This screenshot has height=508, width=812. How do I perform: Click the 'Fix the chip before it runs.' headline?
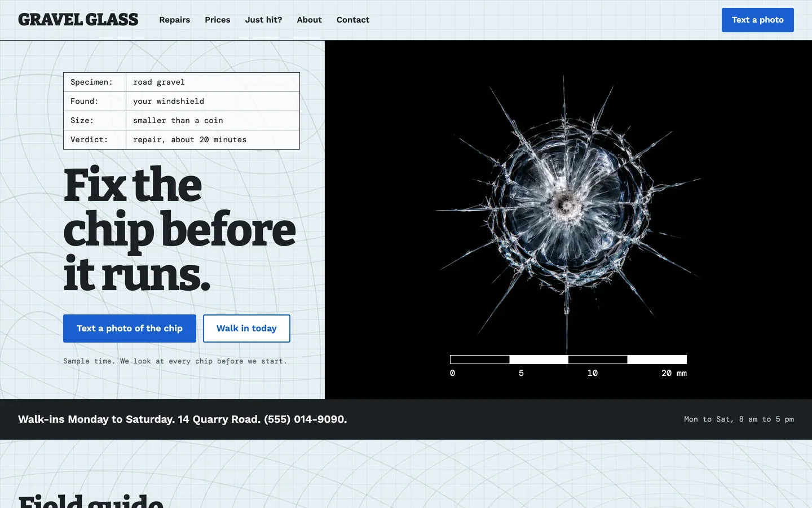pos(179,229)
